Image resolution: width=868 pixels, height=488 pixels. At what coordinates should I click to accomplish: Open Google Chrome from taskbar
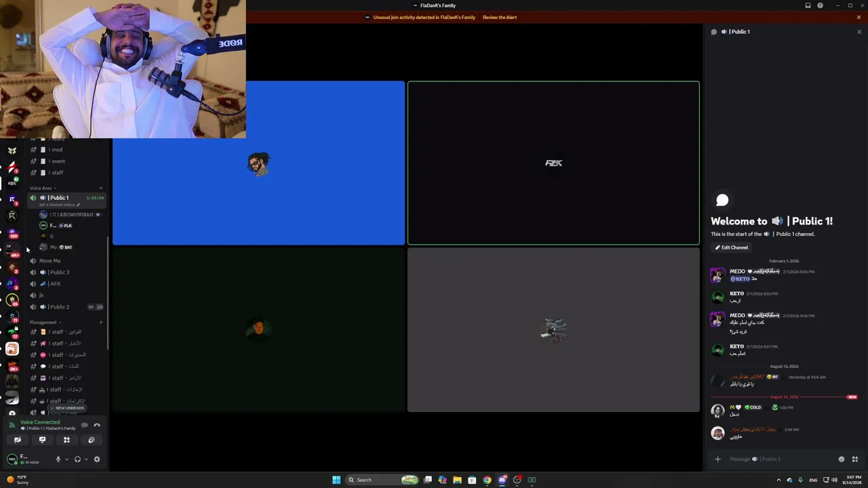pos(487,480)
